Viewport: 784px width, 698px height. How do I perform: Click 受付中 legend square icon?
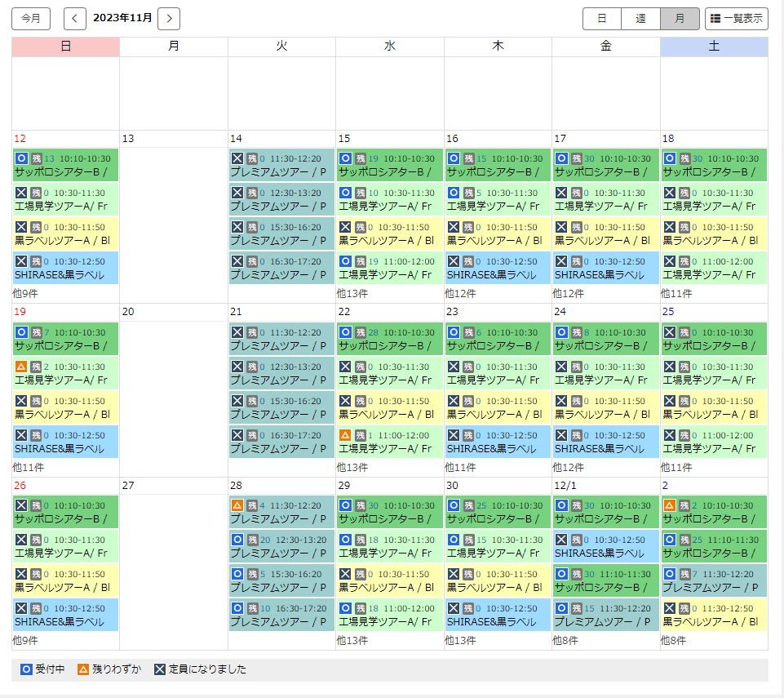[x=26, y=669]
